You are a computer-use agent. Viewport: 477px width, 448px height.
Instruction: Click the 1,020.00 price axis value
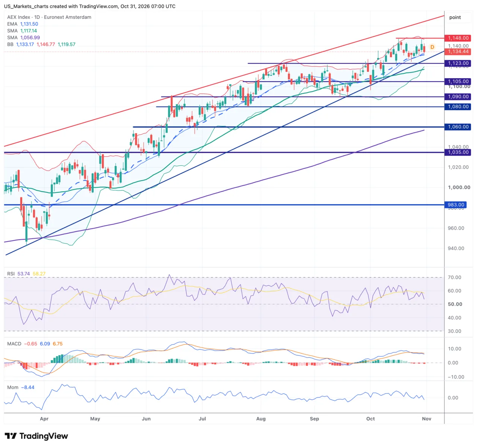point(458,167)
